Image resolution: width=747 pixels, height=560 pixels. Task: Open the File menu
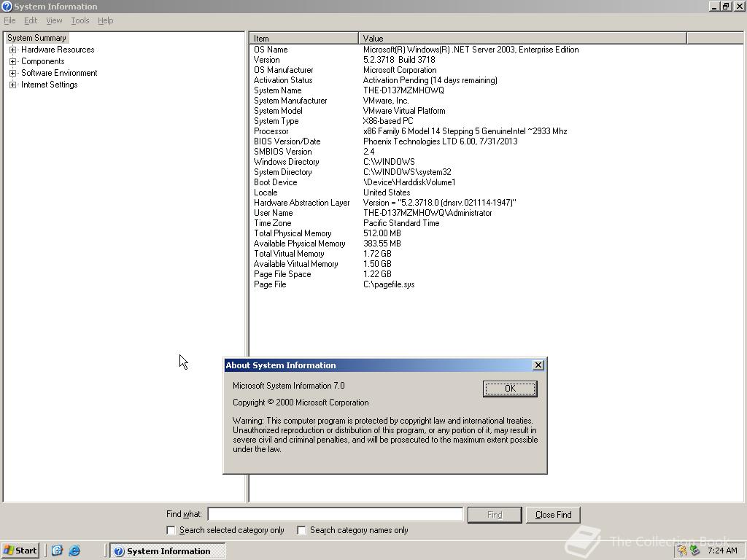pyautogui.click(x=9, y=20)
